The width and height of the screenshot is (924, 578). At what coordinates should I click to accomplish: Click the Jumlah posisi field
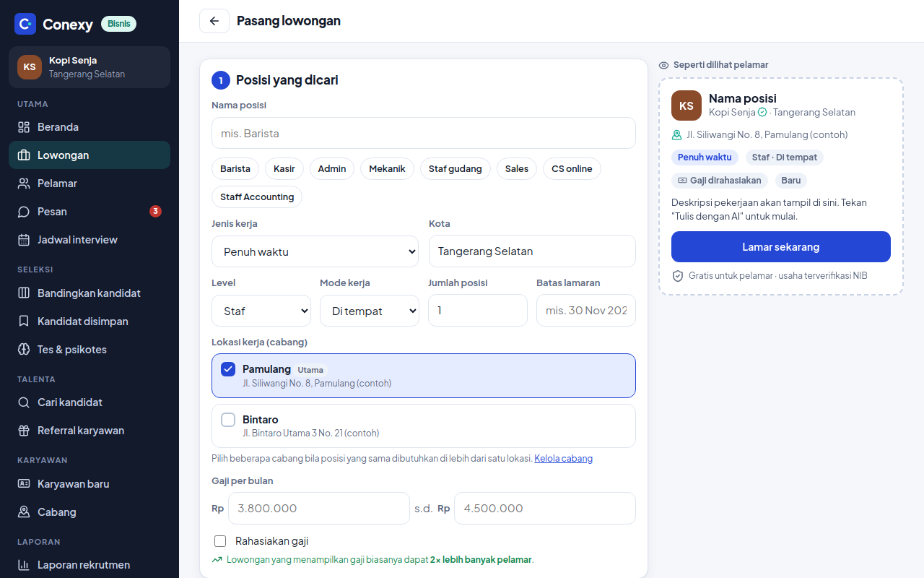coord(478,311)
